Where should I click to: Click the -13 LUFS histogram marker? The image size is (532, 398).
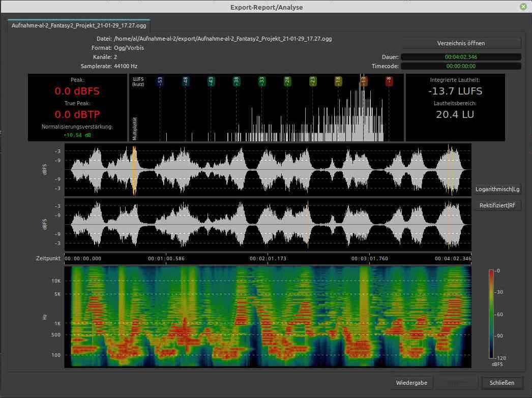(x=364, y=81)
